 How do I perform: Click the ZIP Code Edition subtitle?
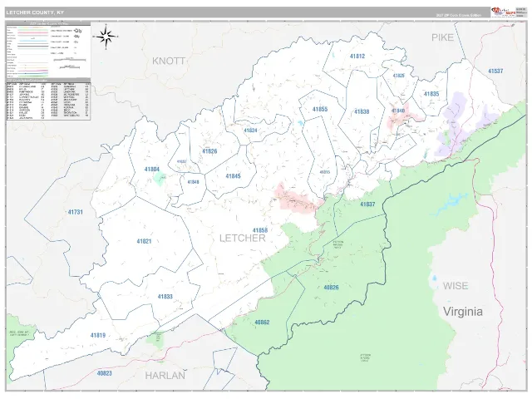[x=458, y=15]
